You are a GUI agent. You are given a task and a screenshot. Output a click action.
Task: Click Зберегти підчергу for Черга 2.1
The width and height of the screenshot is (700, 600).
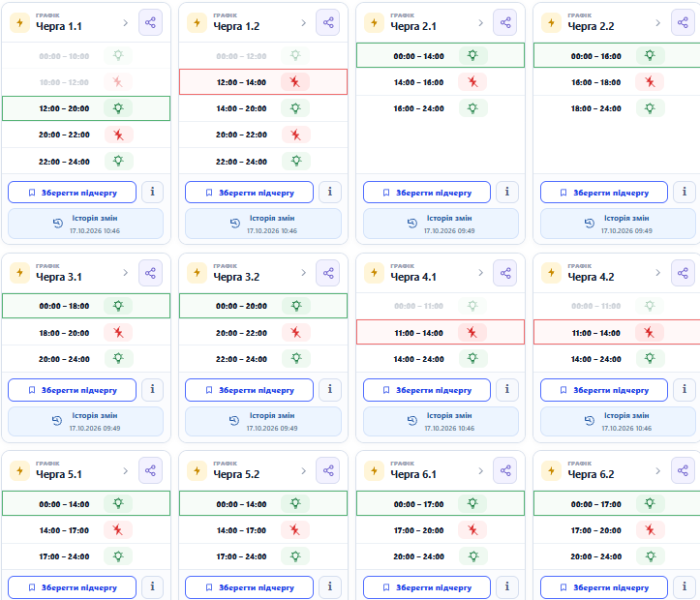click(x=427, y=193)
